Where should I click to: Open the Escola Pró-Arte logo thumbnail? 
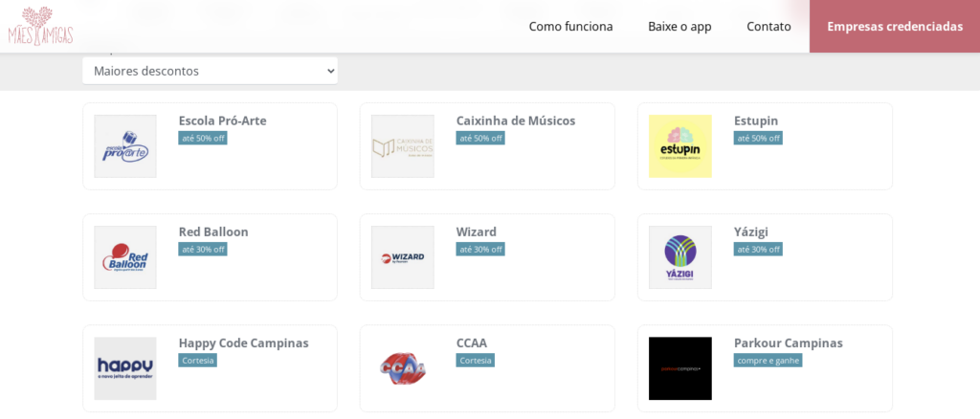(125, 146)
